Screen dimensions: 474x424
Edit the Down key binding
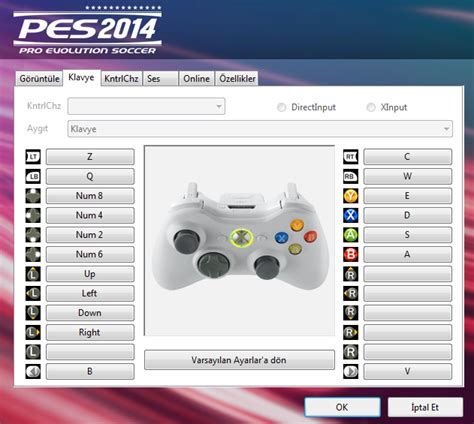(90, 313)
